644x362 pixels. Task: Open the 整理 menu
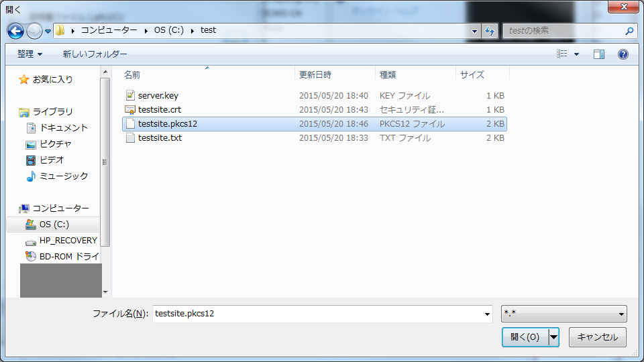[30, 54]
